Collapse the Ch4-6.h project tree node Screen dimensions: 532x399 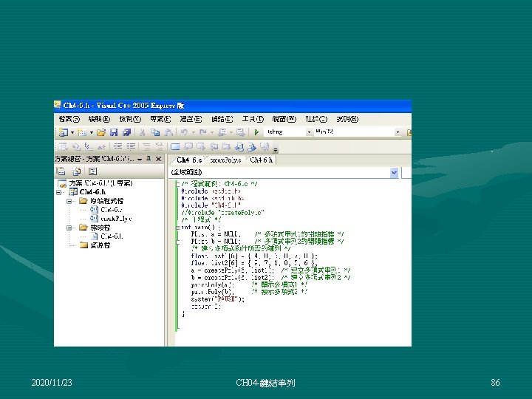58,192
